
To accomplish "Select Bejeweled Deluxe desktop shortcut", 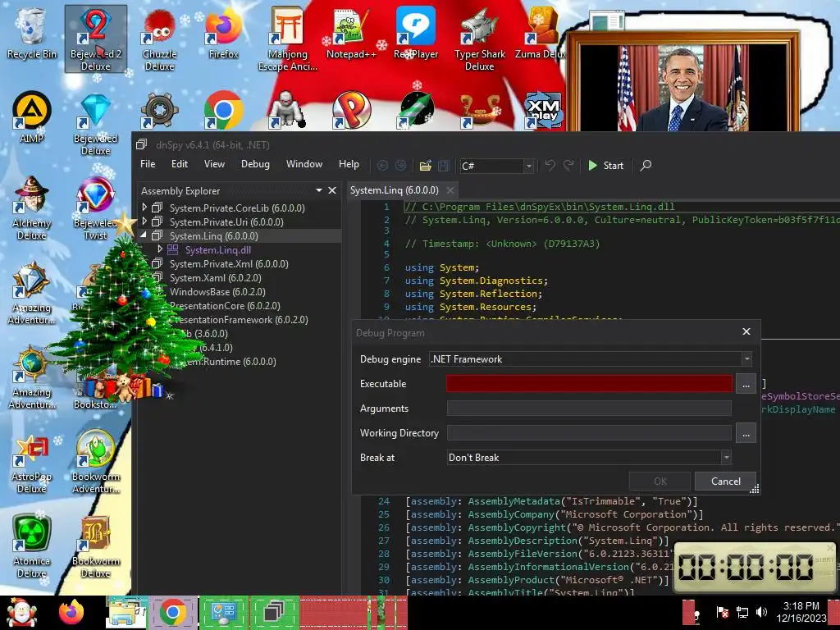I will [x=95, y=125].
